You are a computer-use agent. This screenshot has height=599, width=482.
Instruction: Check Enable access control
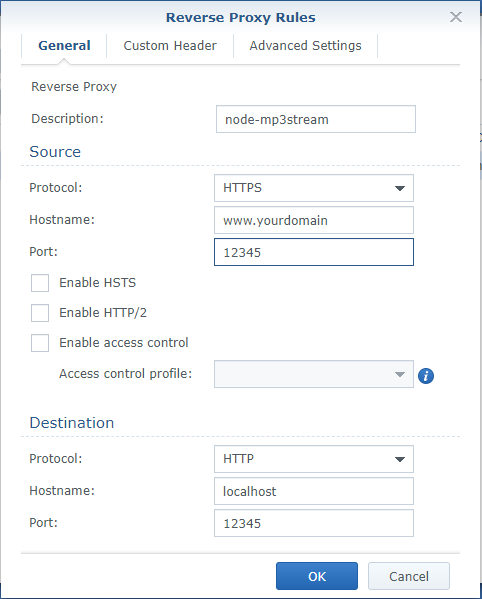pos(40,343)
